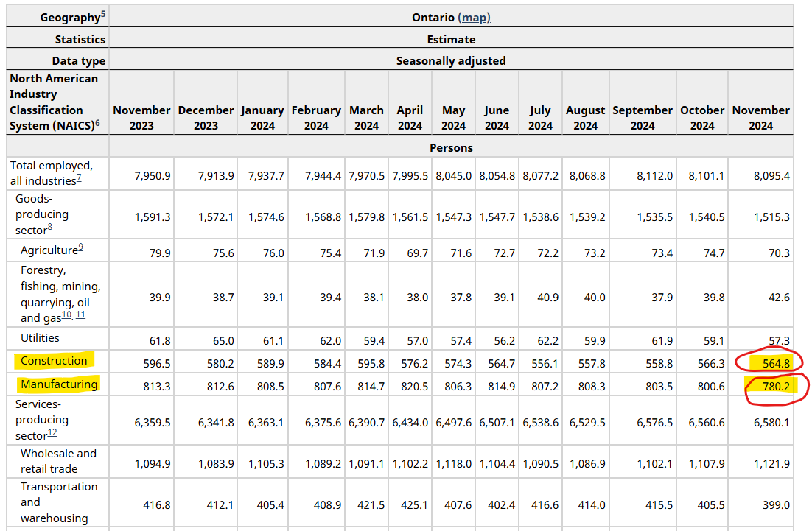812x531 pixels.
Task: Open NAICS footnote 6 link
Action: point(97,123)
